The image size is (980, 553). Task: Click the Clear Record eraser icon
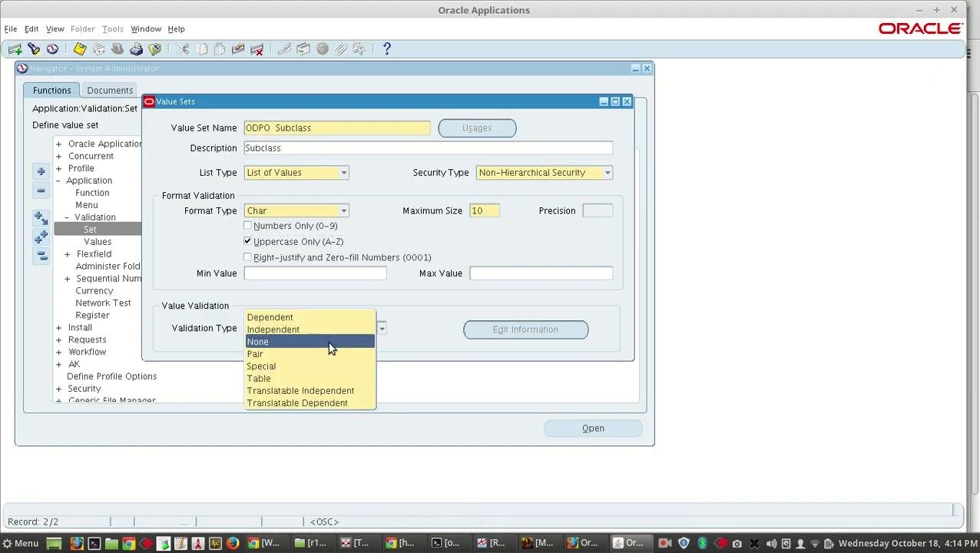click(x=238, y=49)
